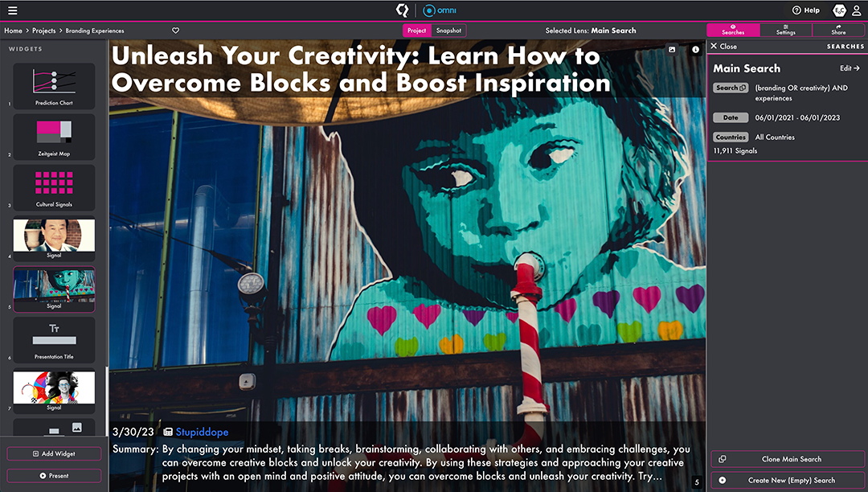Open the user account profile icon
This screenshot has width=868, height=492.
[857, 10]
